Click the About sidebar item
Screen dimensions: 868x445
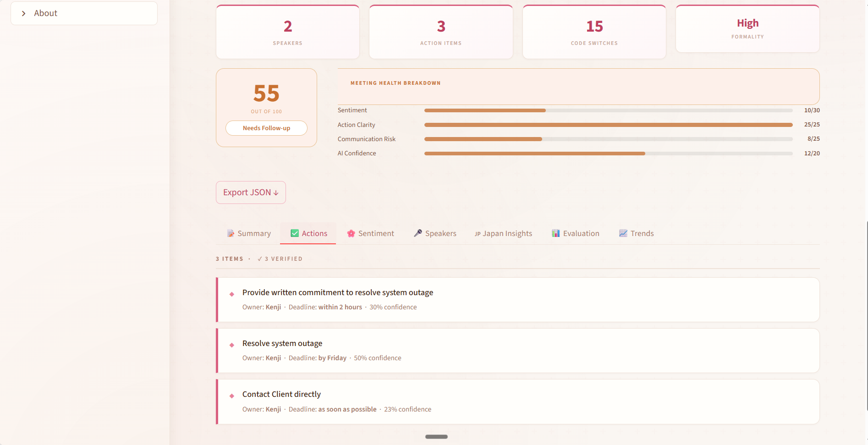84,13
